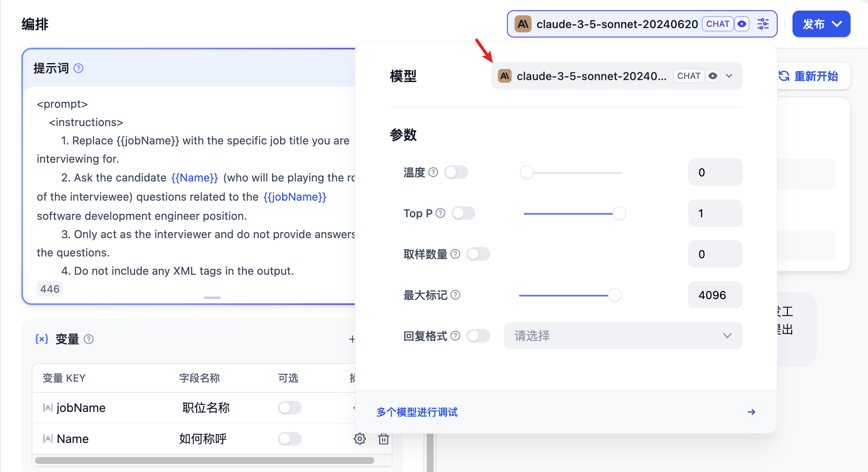Click help icon beside 最大标记

(455, 295)
